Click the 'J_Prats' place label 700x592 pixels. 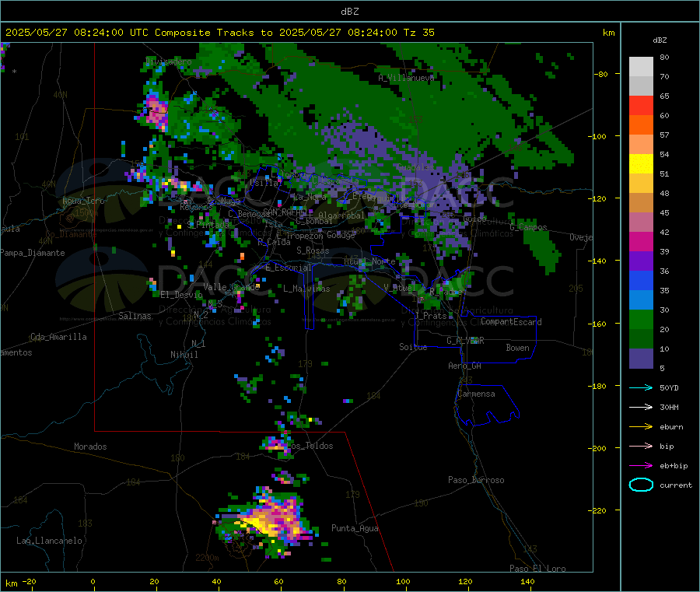pyautogui.click(x=431, y=316)
